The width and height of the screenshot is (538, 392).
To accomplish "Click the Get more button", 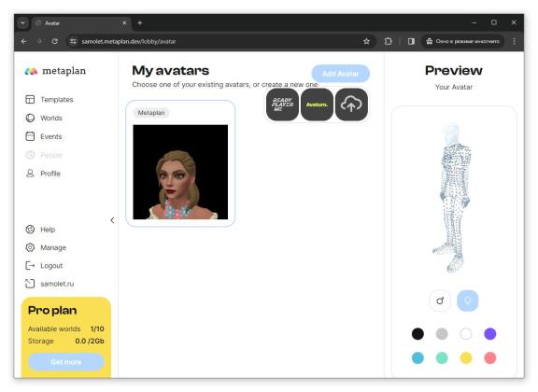I will pyautogui.click(x=66, y=362).
